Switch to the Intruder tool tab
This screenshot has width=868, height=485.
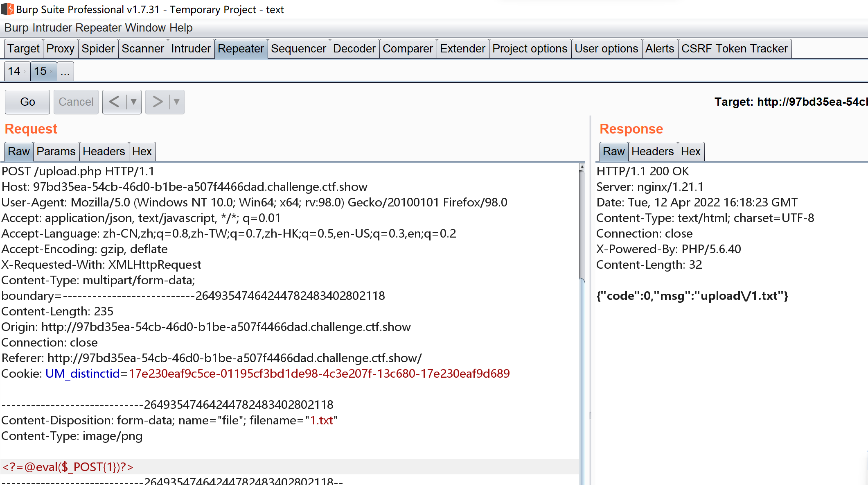click(191, 49)
